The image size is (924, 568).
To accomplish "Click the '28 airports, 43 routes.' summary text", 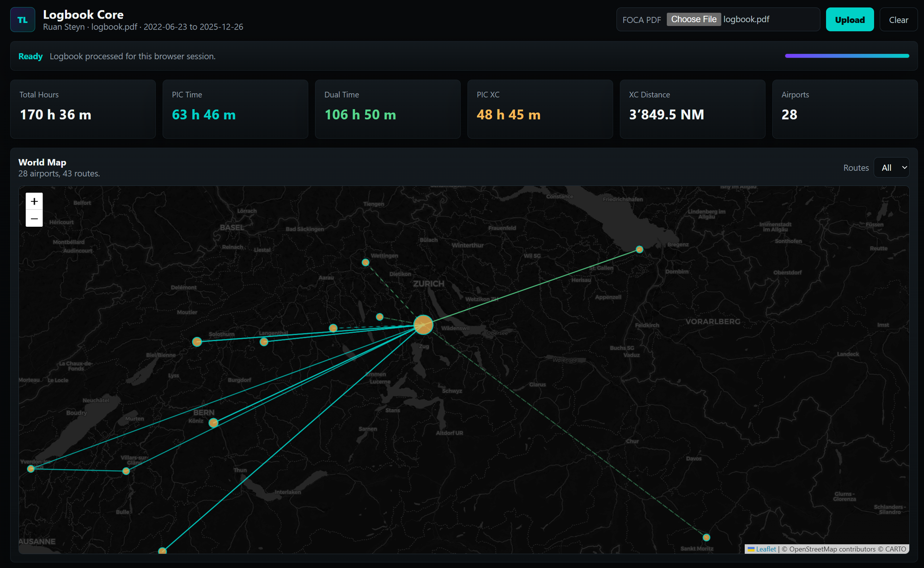I will (x=59, y=174).
